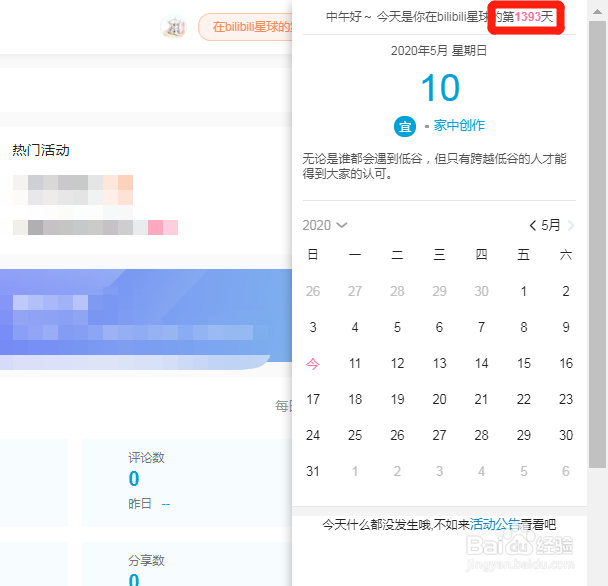The image size is (608, 586).
Task: Click the 在bilibili星球的 orange pill button
Action: pyautogui.click(x=245, y=27)
